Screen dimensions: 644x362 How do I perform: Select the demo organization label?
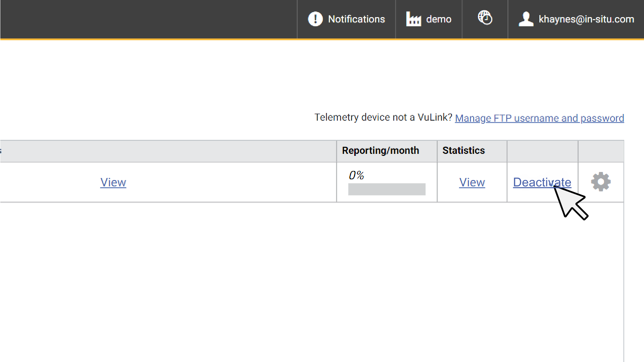[x=438, y=19]
